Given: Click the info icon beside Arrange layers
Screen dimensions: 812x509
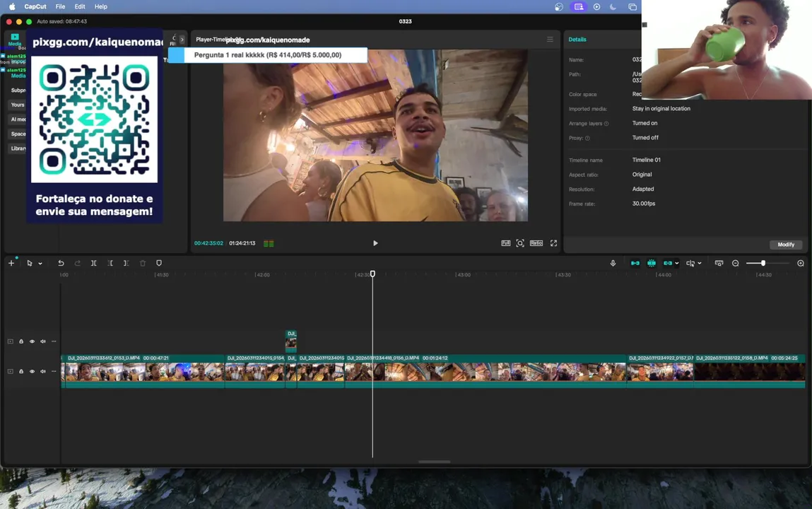Looking at the screenshot, I should [x=606, y=124].
